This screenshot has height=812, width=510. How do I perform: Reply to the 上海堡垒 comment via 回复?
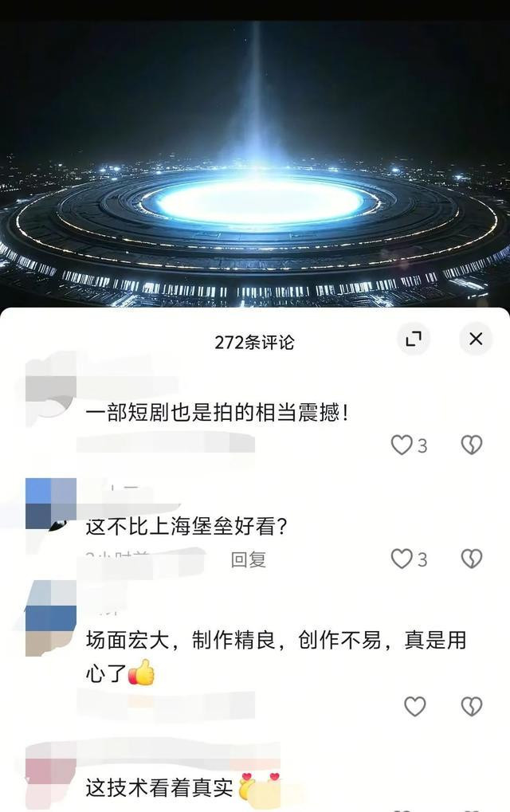(x=249, y=559)
